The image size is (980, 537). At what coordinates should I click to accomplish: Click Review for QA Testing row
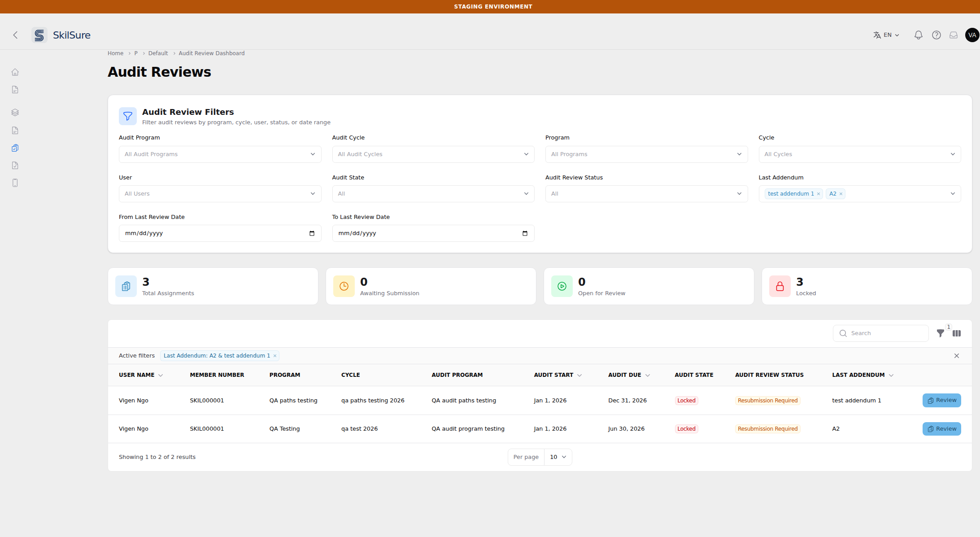coord(941,429)
